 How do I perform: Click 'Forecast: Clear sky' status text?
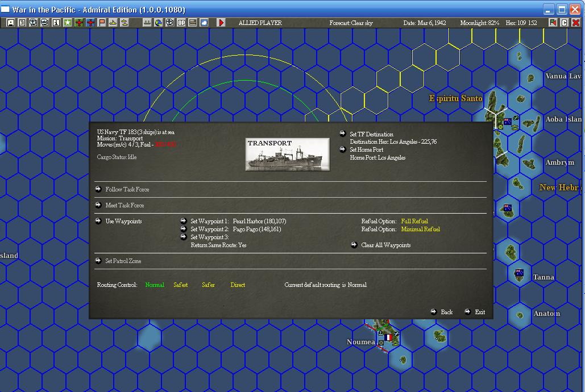coord(351,23)
